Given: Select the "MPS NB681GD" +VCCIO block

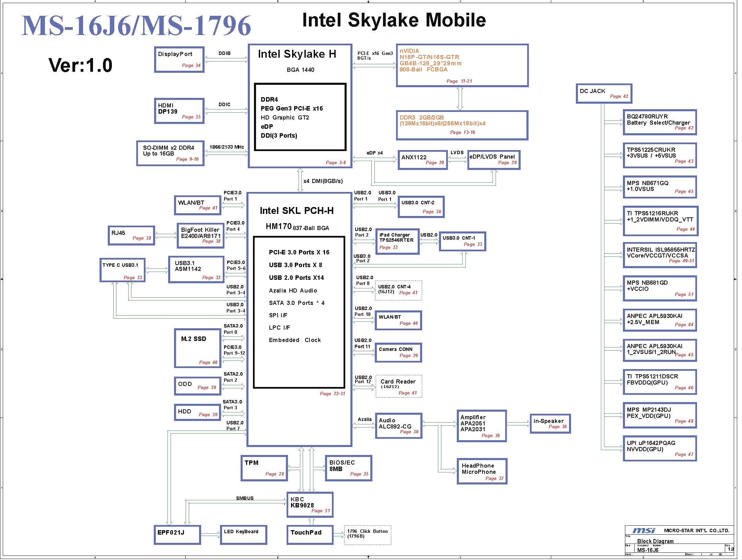Looking at the screenshot, I should (660, 288).
